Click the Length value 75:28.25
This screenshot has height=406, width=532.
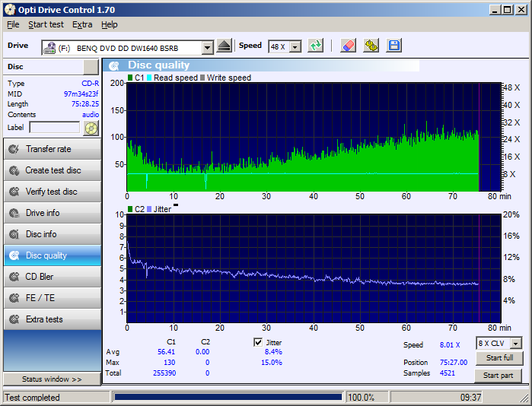click(x=85, y=104)
